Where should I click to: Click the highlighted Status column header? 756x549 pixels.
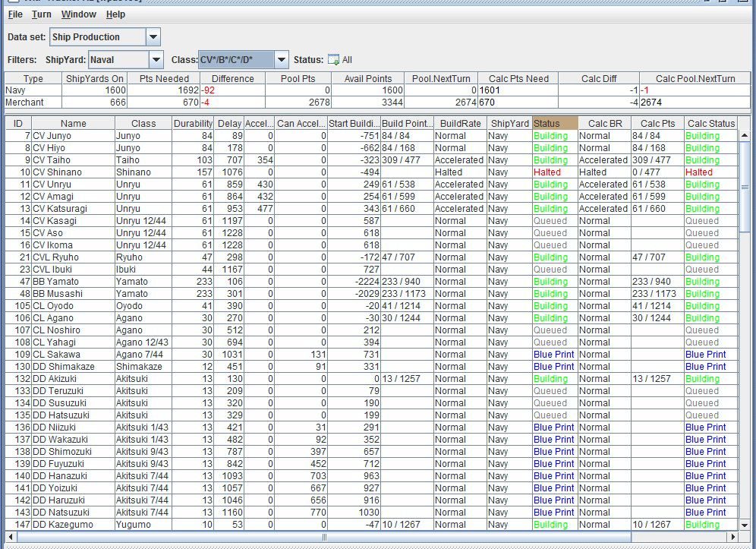555,124
